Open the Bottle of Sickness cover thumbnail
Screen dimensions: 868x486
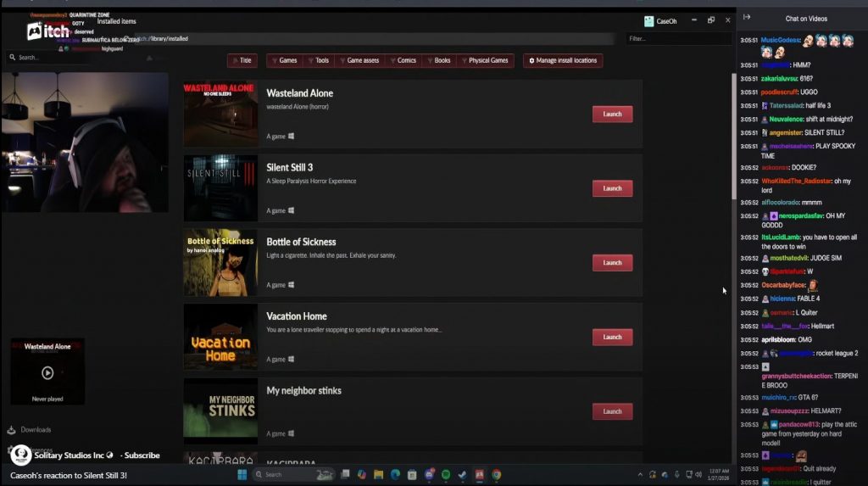click(220, 262)
